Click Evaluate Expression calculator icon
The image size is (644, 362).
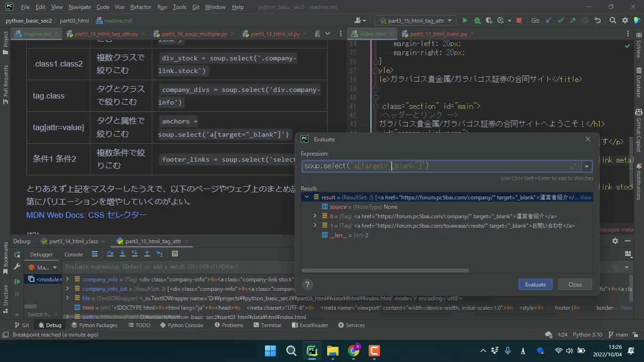tap(175, 254)
